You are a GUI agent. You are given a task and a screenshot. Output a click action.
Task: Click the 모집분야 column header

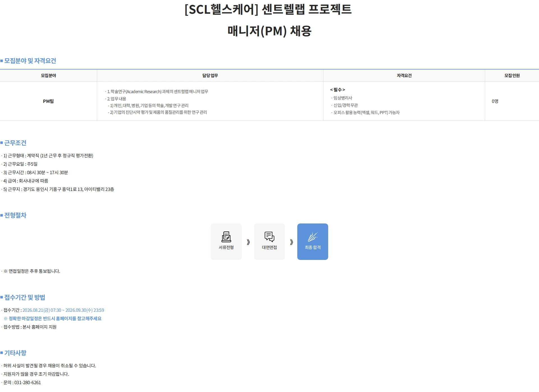click(x=49, y=75)
